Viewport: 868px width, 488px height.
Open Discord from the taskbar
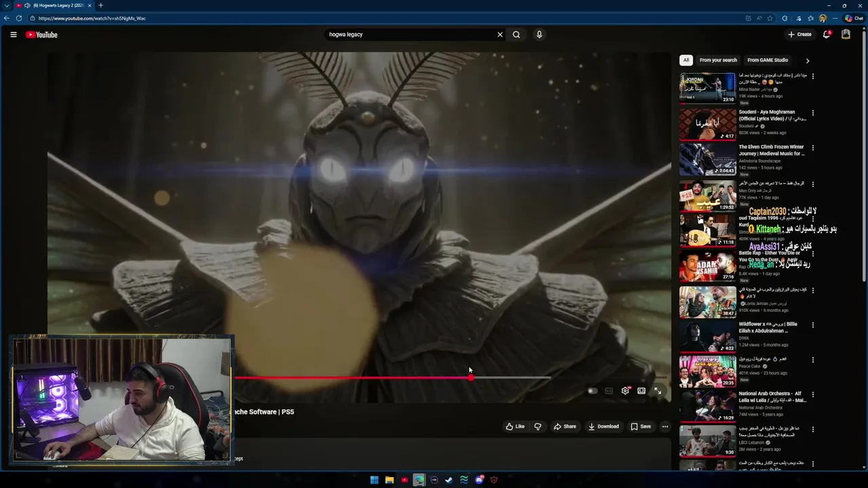pos(479,480)
